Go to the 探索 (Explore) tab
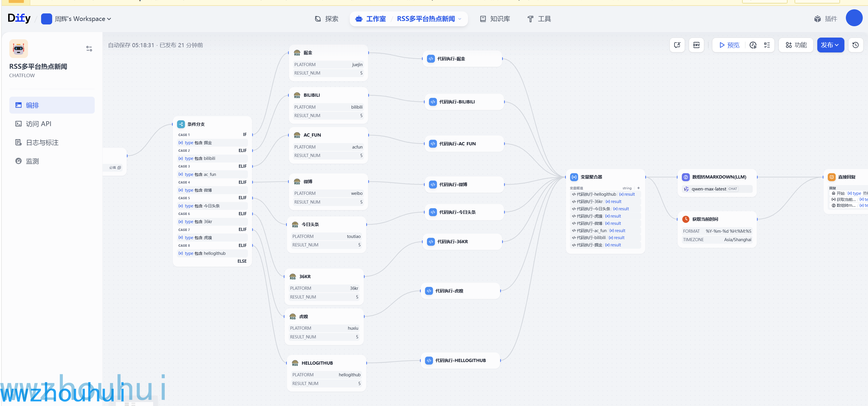The width and height of the screenshot is (868, 406). tap(326, 19)
